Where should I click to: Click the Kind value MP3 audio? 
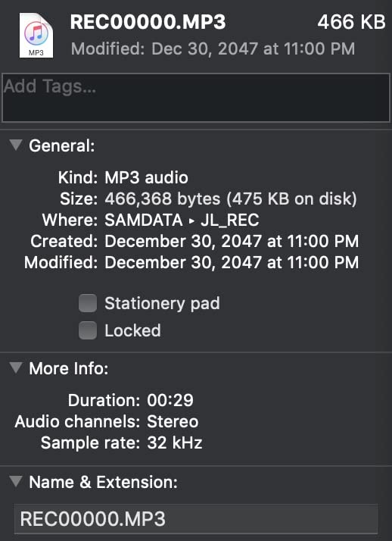[x=146, y=178]
